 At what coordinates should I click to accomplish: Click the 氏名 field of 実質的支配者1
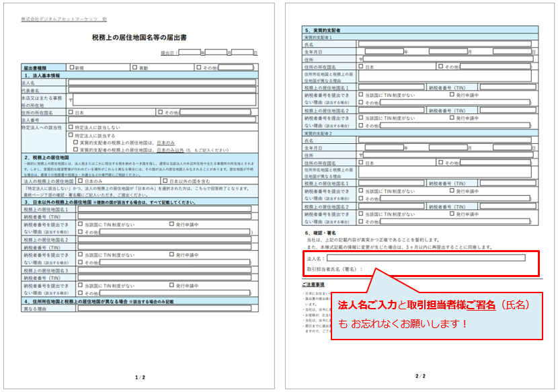click(x=445, y=44)
